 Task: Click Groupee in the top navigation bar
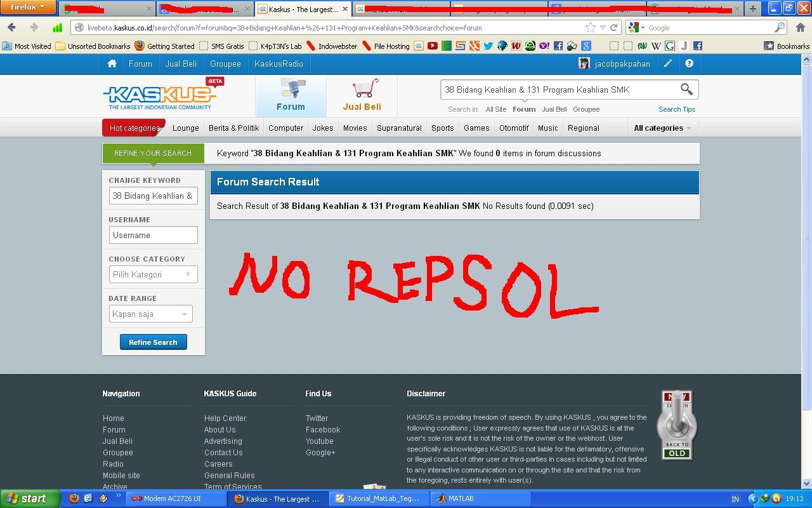tap(225, 63)
